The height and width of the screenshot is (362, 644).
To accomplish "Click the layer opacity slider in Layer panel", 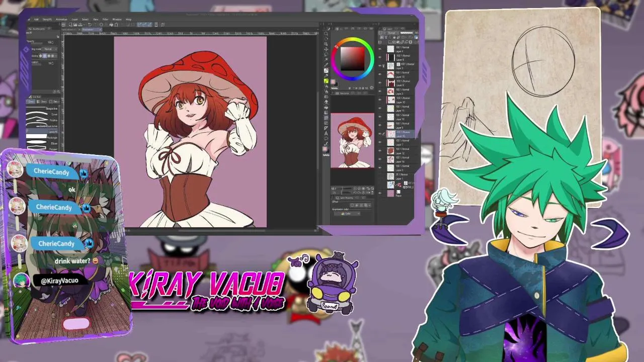I will (407, 33).
